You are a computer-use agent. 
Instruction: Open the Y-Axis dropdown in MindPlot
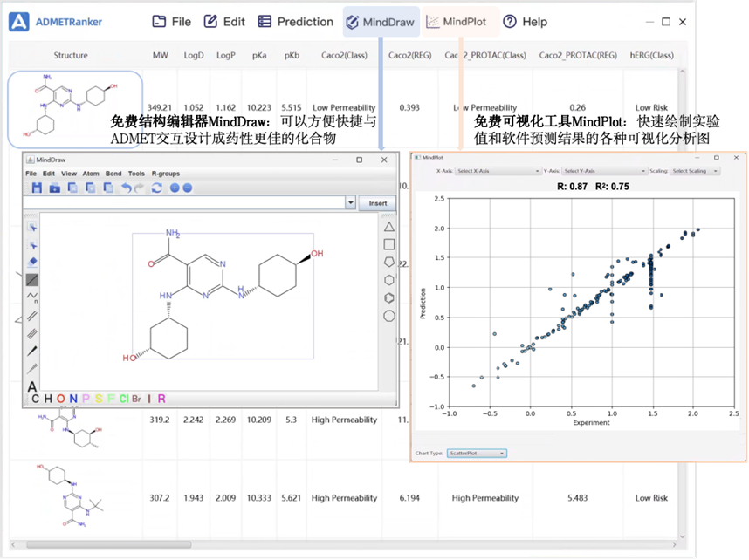coord(604,171)
